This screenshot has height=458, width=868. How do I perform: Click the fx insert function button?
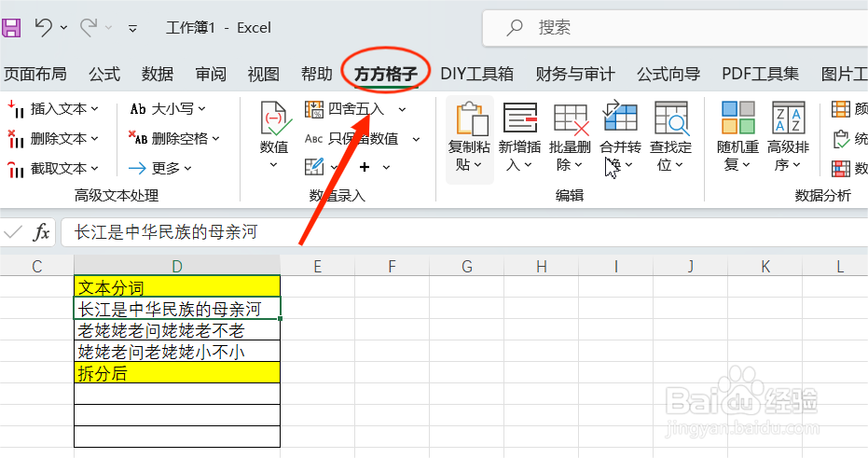tap(42, 232)
